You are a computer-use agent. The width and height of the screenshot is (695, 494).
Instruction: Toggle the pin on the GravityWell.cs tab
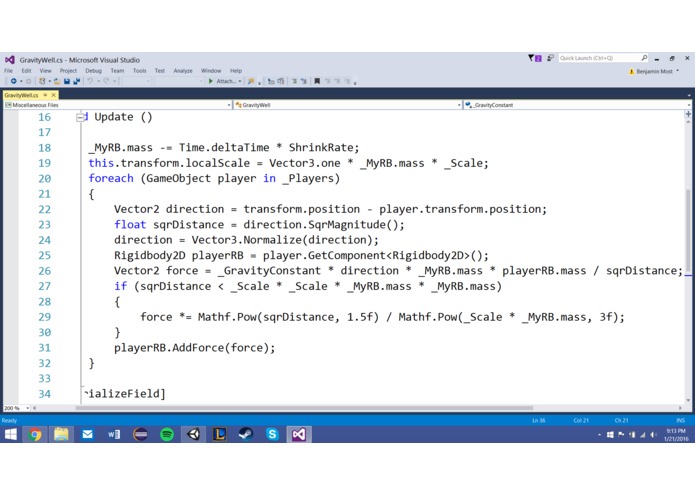pos(45,95)
